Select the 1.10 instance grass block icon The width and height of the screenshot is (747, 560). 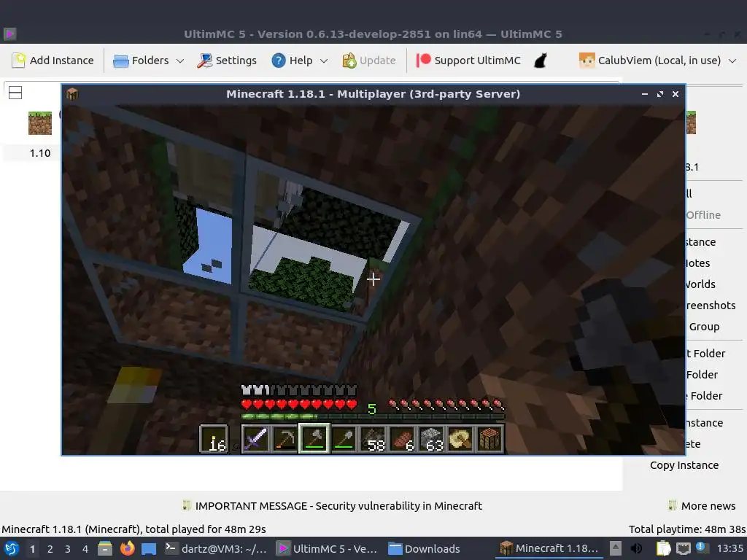pyautogui.click(x=40, y=122)
